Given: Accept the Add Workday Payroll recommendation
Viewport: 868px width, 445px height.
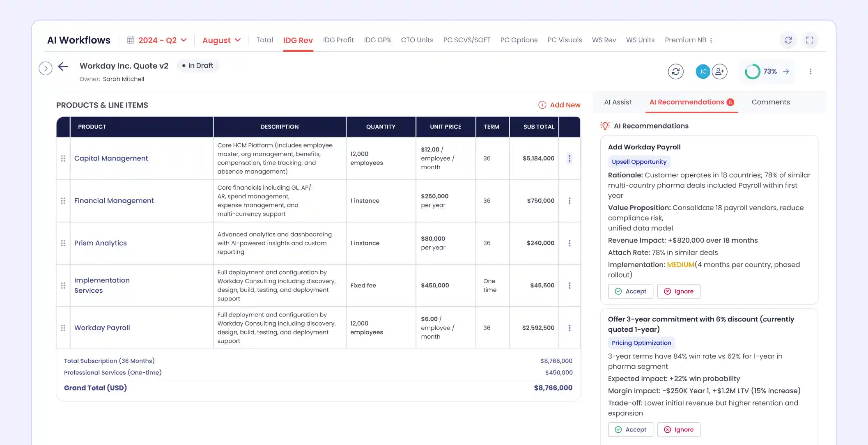Looking at the screenshot, I should point(630,291).
